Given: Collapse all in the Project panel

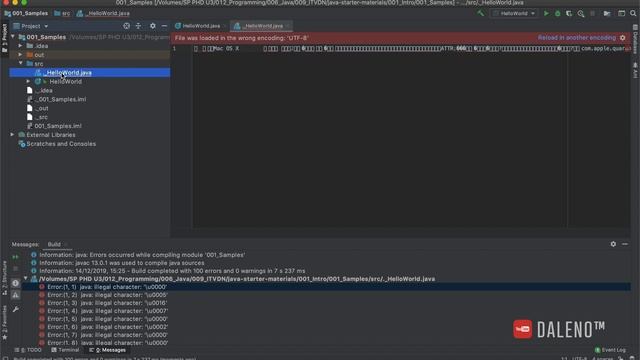Looking at the screenshot, I should tap(138, 26).
